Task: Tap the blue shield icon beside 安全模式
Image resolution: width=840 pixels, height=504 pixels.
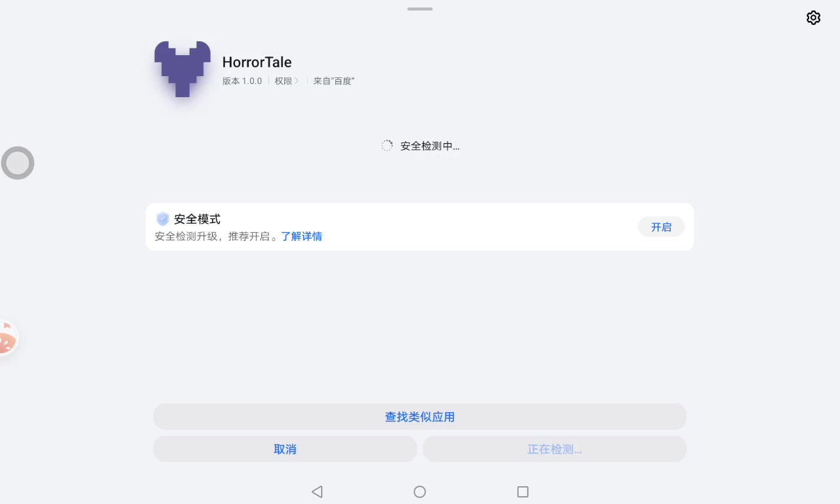Action: coord(163,219)
